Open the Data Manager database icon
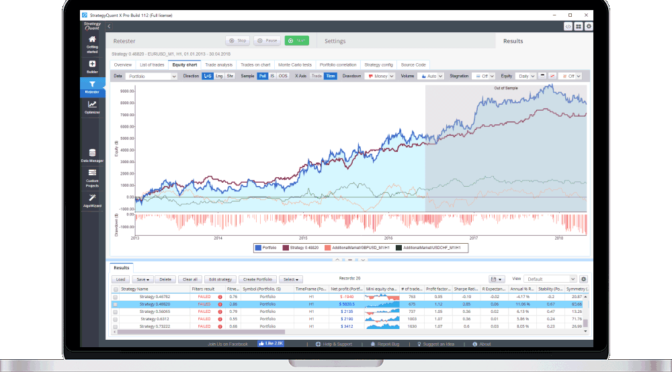Screen dimensions: 672x372 (92, 153)
